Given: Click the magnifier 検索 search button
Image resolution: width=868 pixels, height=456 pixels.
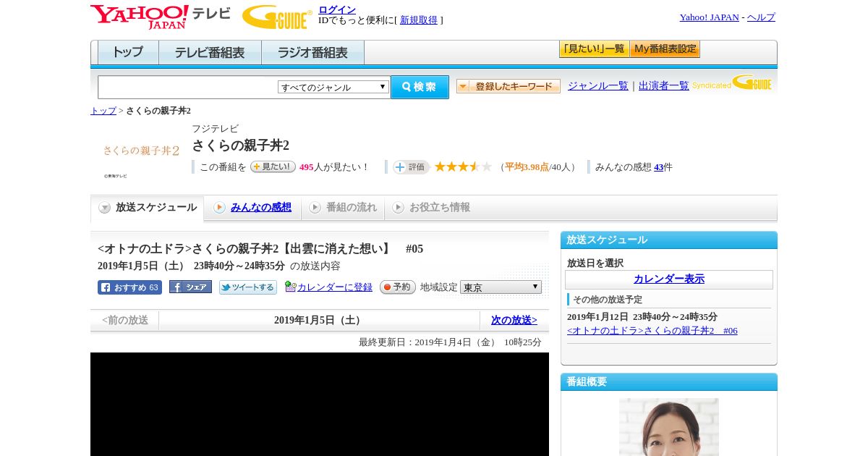Looking at the screenshot, I should 420,87.
